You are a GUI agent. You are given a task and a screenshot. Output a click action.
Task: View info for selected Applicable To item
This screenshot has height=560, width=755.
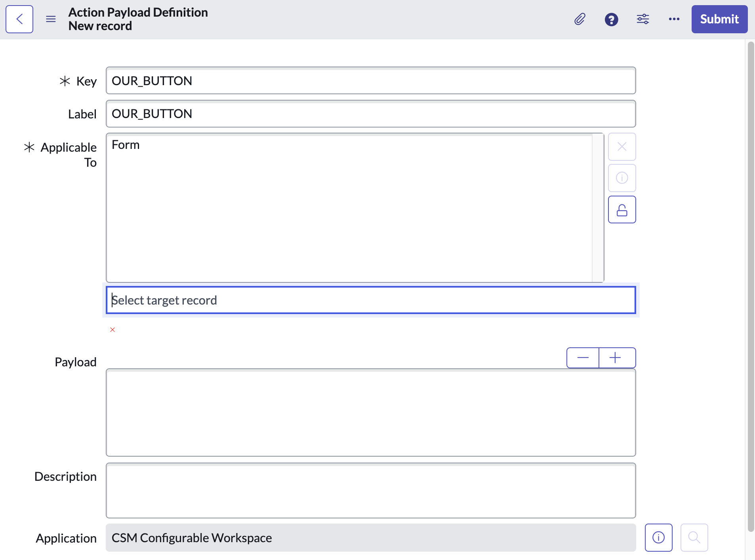[622, 178]
